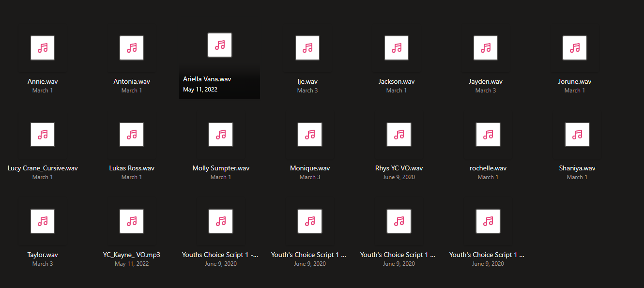Select the Shaniya.wav music icon
Image resolution: width=644 pixels, height=288 pixels.
point(577,135)
